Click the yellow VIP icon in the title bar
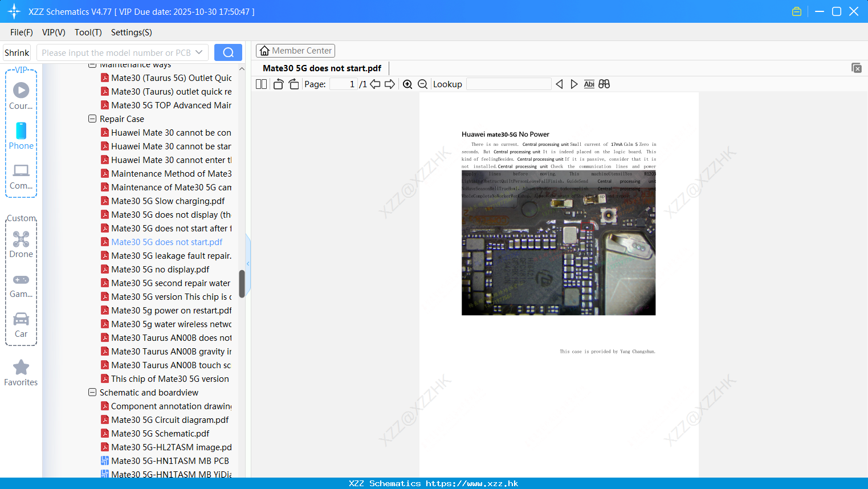Image resolution: width=868 pixels, height=489 pixels. 797,11
